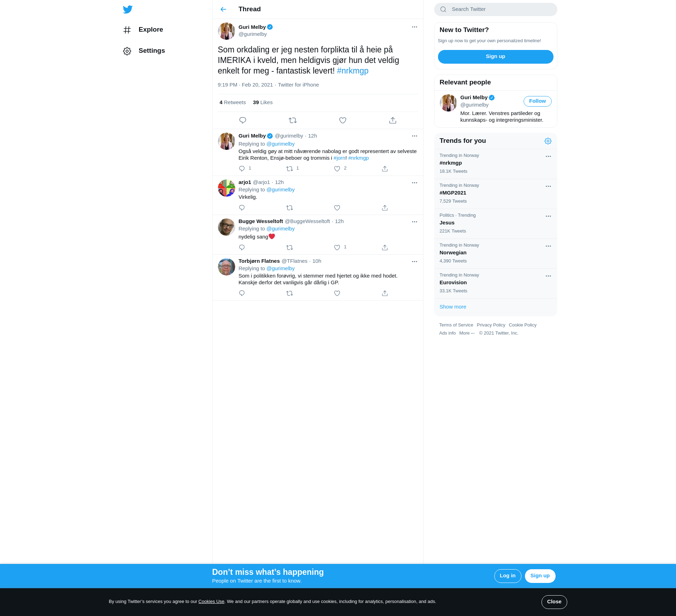Share Torbjørn Flatnes' tweet
This screenshot has height=616, width=676.
click(385, 293)
